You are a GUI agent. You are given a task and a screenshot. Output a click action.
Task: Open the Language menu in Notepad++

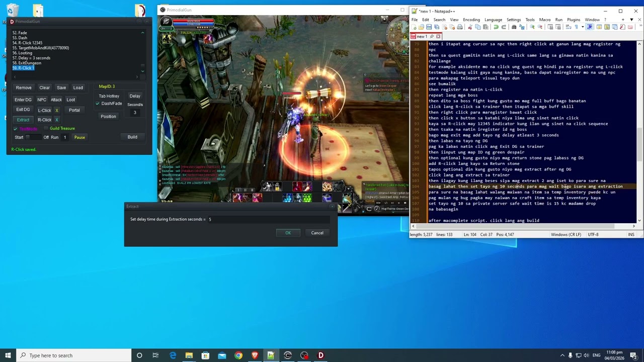pyautogui.click(x=493, y=20)
